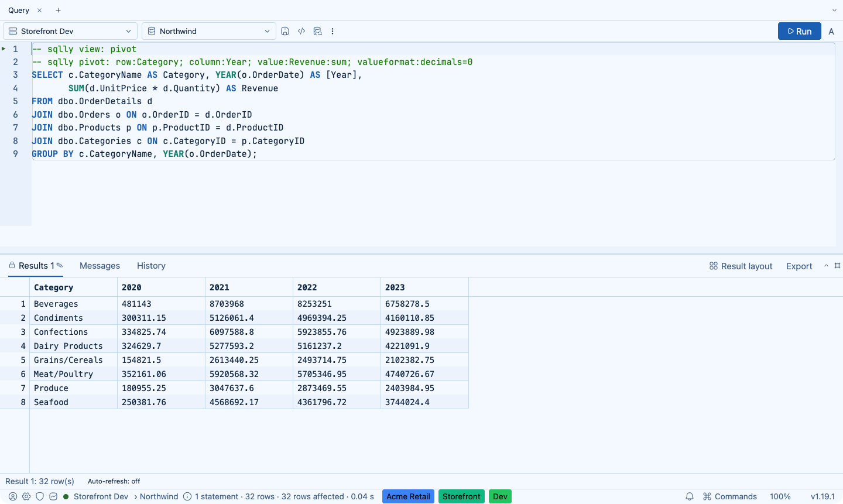Click cell value 6097588.8

pos(249,332)
